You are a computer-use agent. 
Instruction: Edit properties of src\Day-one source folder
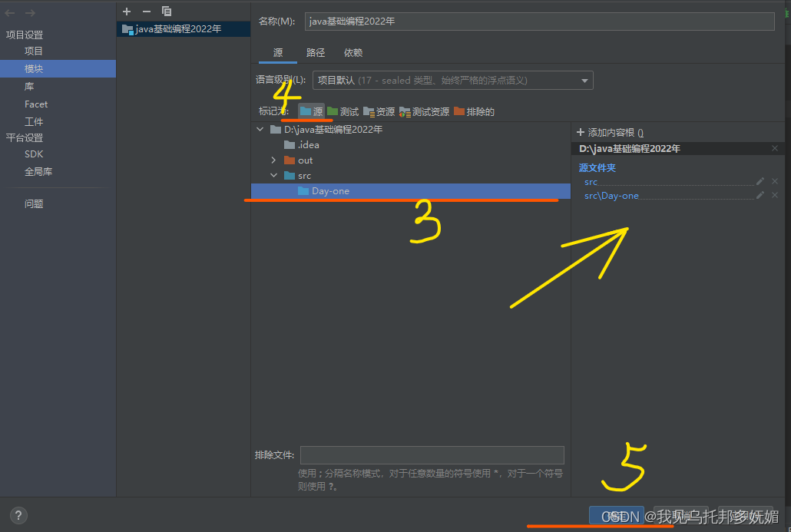pos(760,195)
